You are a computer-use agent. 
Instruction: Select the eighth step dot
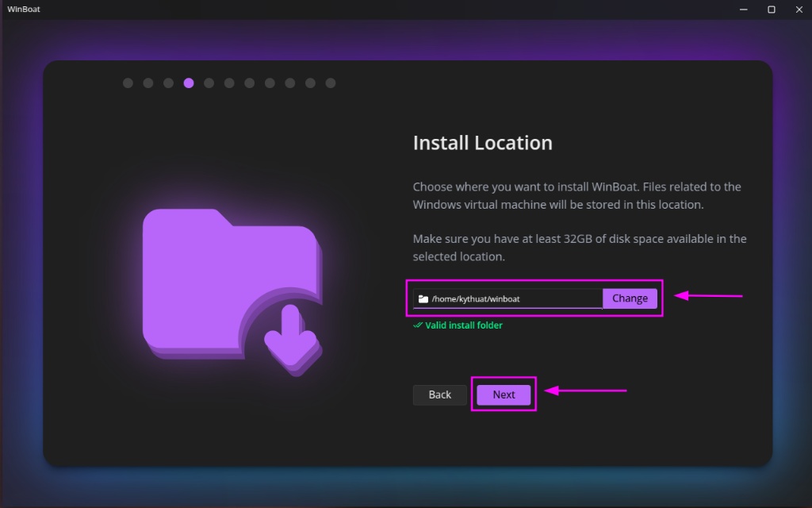pos(270,83)
